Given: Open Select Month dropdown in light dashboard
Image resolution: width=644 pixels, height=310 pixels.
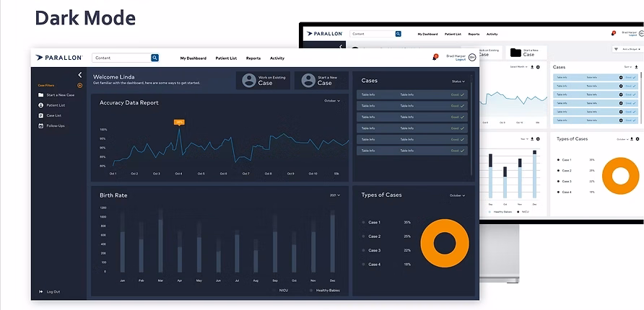Looking at the screenshot, I should tap(519, 67).
